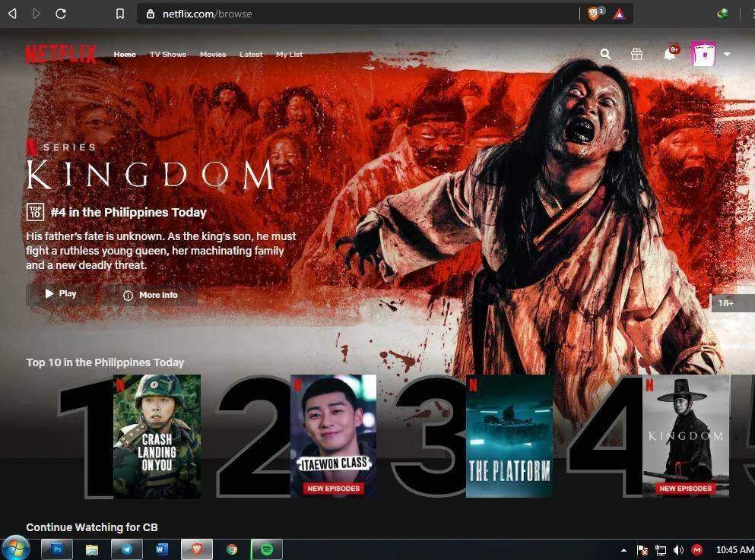Open Brave Rewards triangle icon
The width and height of the screenshot is (755, 560).
coord(619,14)
